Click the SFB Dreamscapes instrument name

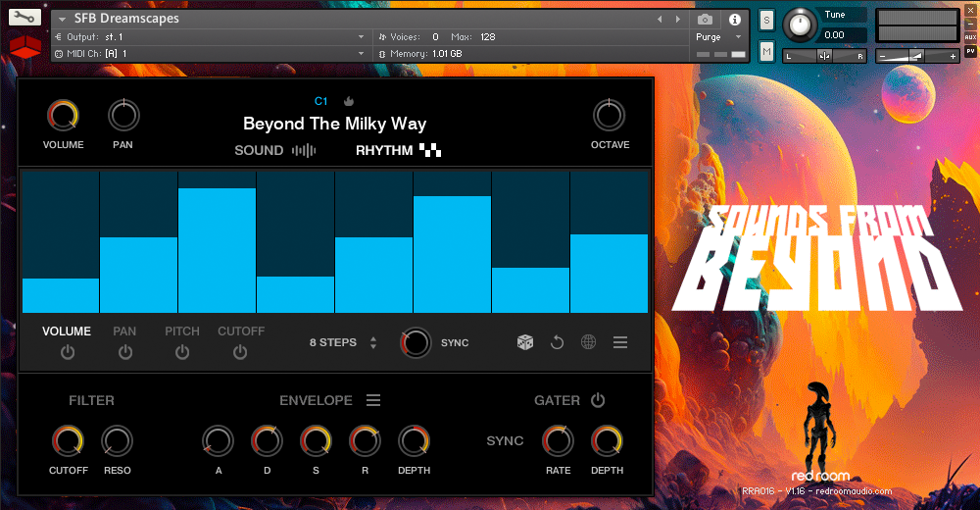point(126,19)
